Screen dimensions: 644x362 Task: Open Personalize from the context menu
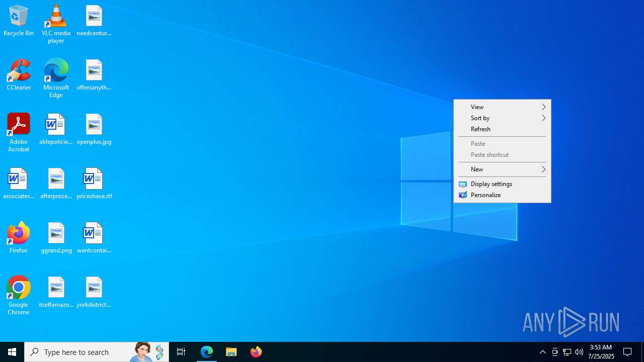click(502, 195)
